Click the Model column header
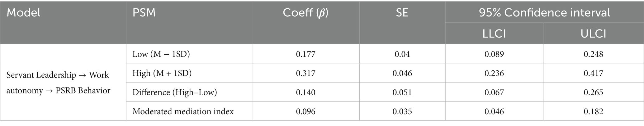644x126 pixels. coord(24,13)
